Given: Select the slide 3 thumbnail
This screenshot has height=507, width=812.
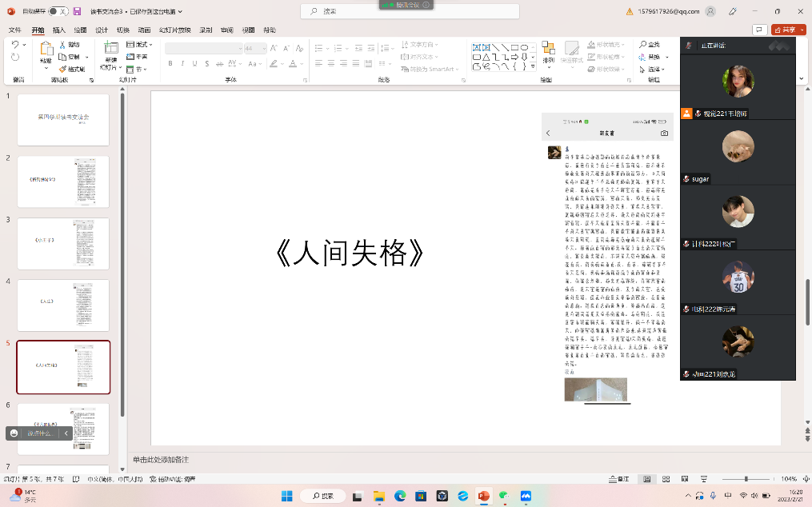Looking at the screenshot, I should point(62,243).
